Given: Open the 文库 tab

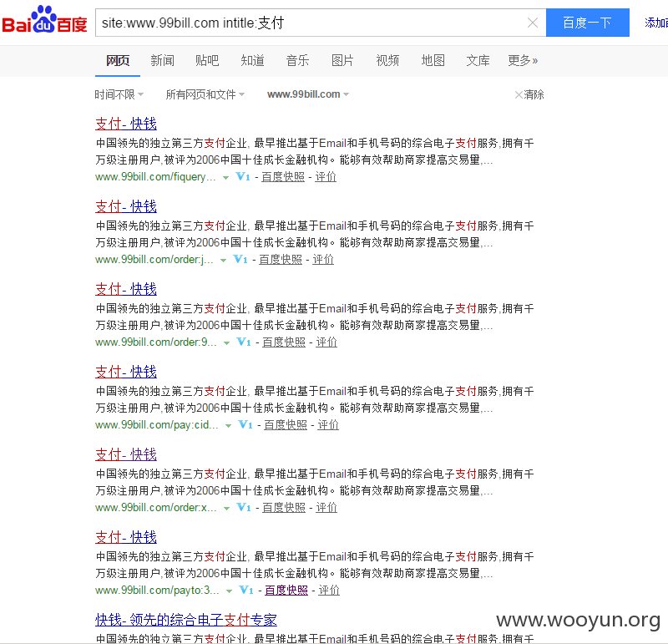Looking at the screenshot, I should coord(478,60).
